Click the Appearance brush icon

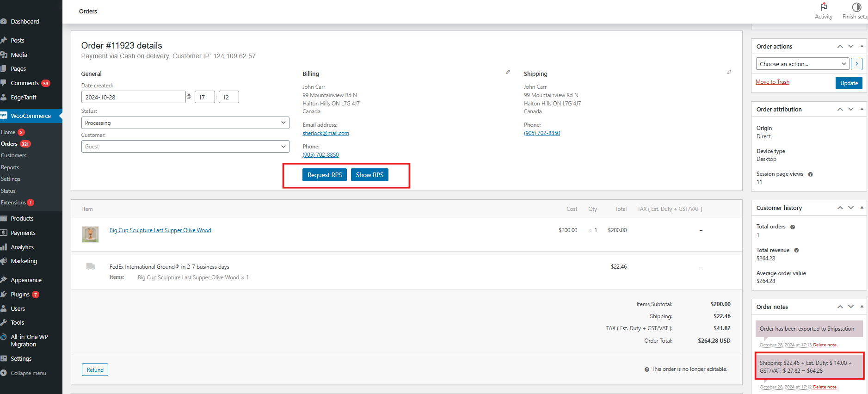(x=4, y=280)
